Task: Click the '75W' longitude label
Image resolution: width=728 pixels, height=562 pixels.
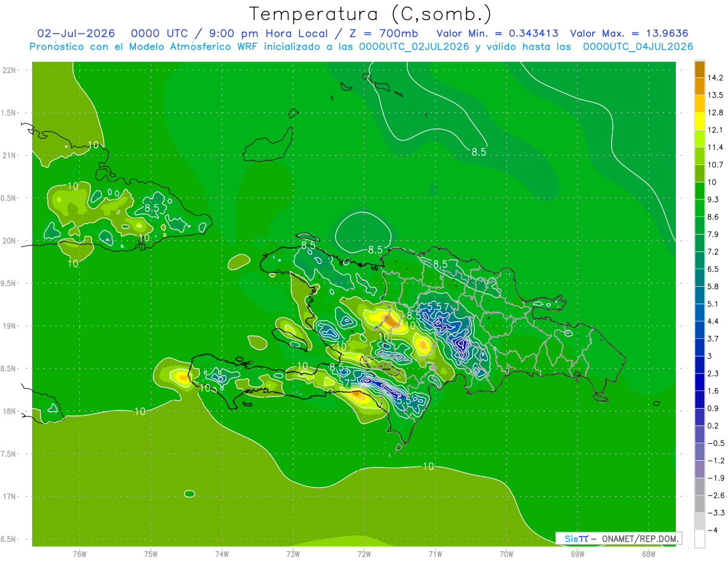Action: (151, 554)
